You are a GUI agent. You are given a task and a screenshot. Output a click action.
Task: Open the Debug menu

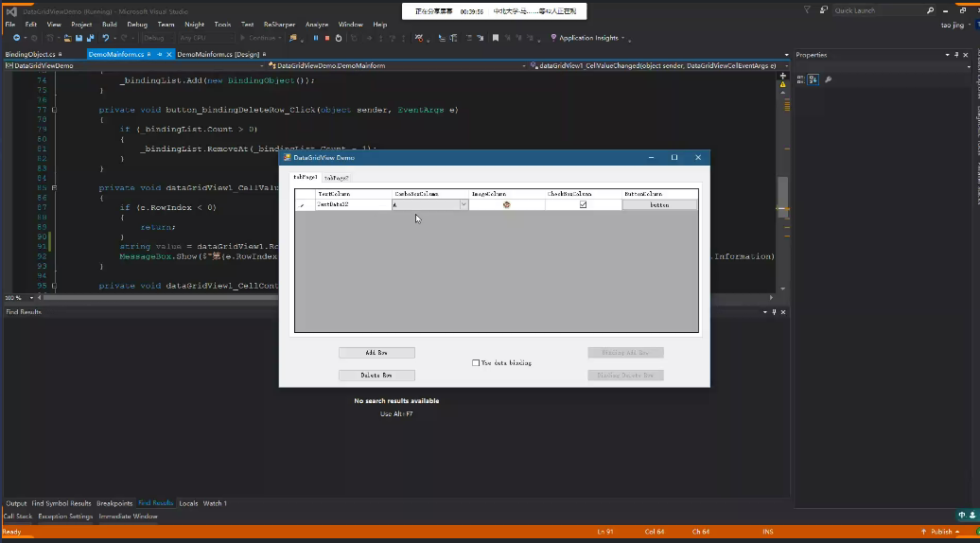[x=137, y=24]
